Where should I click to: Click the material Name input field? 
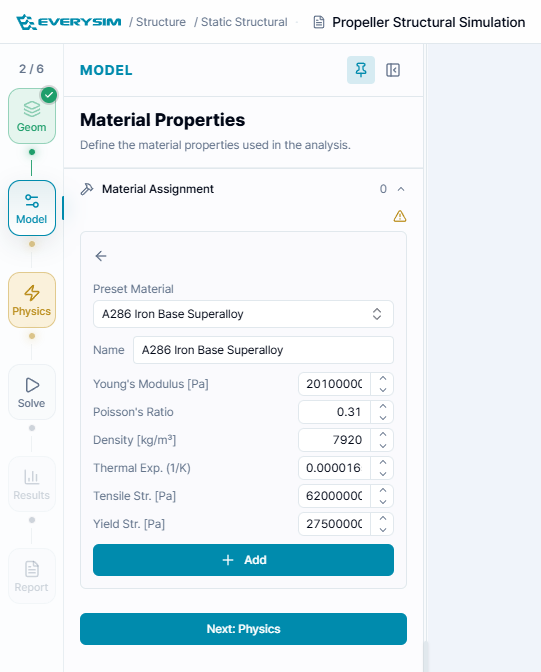263,350
